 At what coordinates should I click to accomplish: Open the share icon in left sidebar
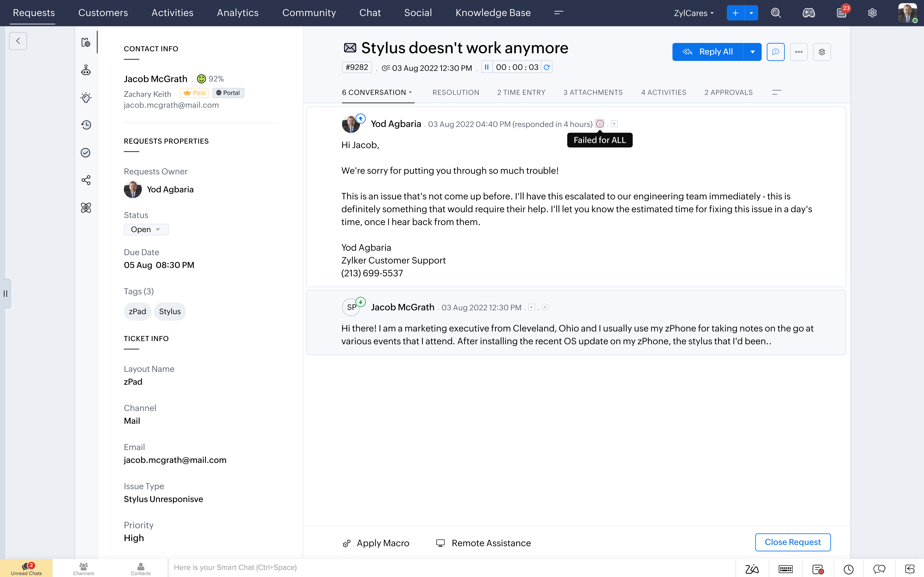(x=86, y=180)
